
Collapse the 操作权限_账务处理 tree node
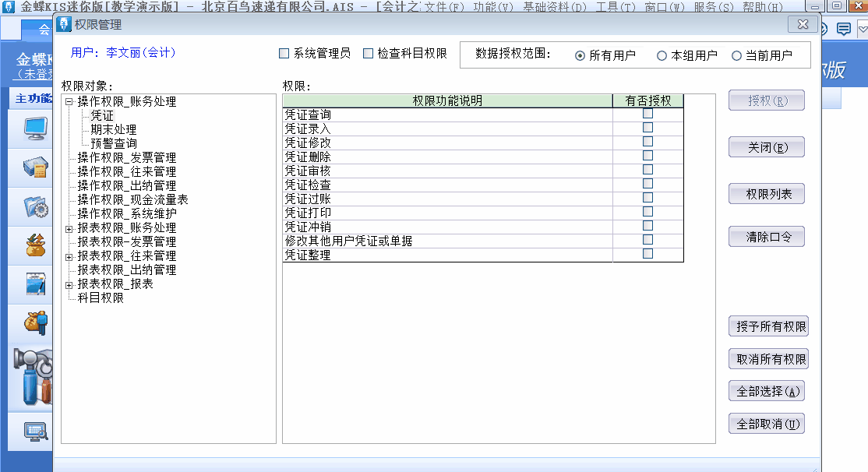(x=69, y=102)
